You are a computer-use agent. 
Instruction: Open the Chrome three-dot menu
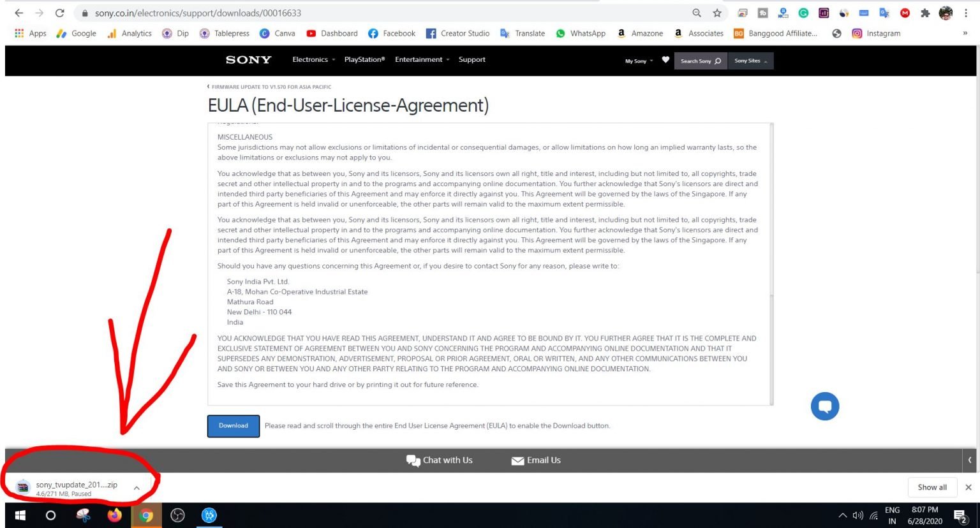[966, 13]
